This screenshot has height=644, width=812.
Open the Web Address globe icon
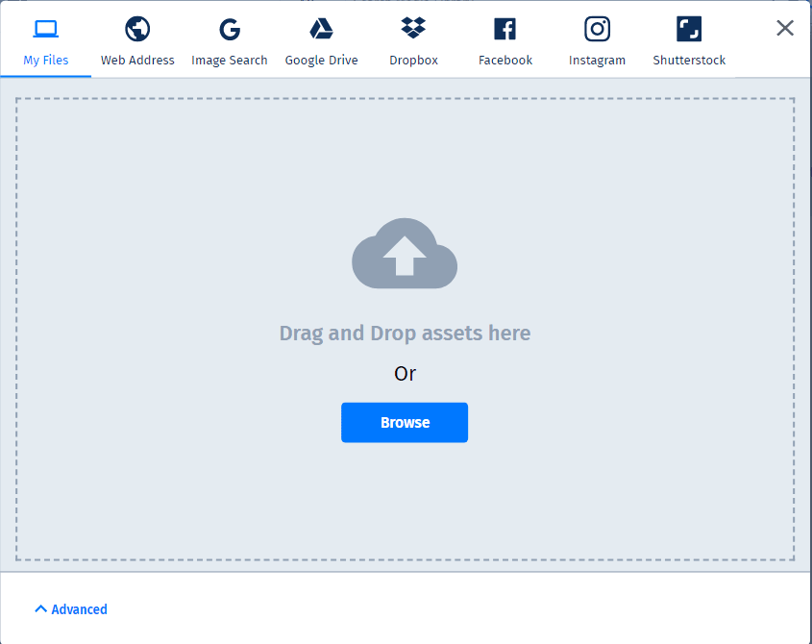coord(137,29)
